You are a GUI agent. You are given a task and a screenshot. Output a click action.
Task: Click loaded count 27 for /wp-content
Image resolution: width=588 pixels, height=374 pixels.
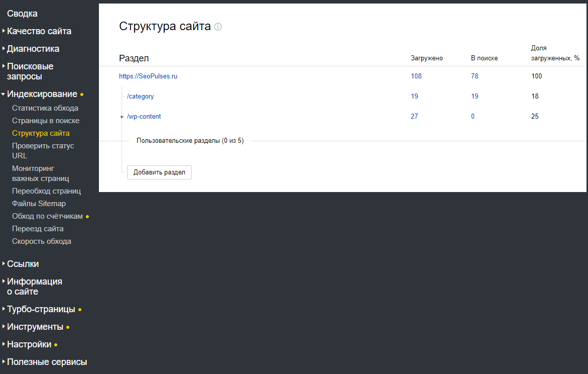point(414,117)
